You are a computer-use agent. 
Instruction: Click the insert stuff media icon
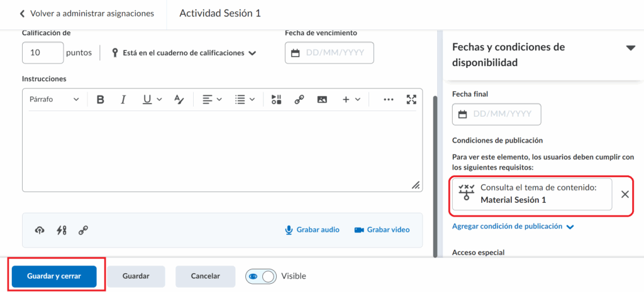pyautogui.click(x=277, y=99)
